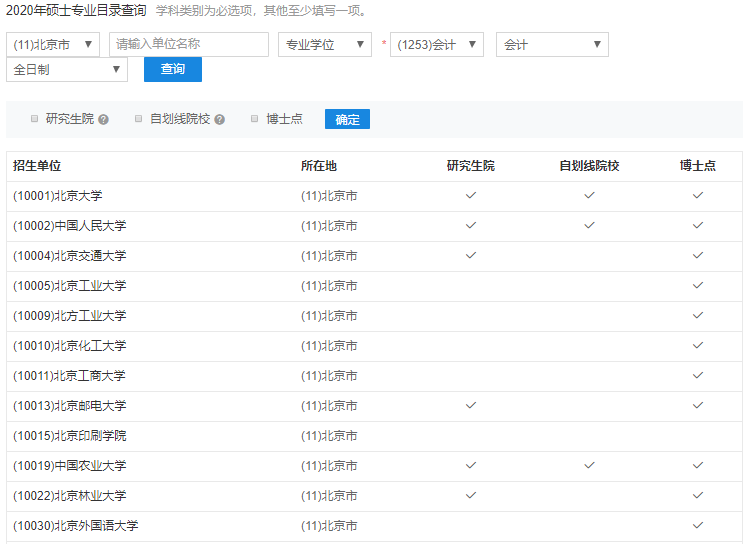Toggle the 博士点 checkbox
747x544 pixels.
[254, 119]
